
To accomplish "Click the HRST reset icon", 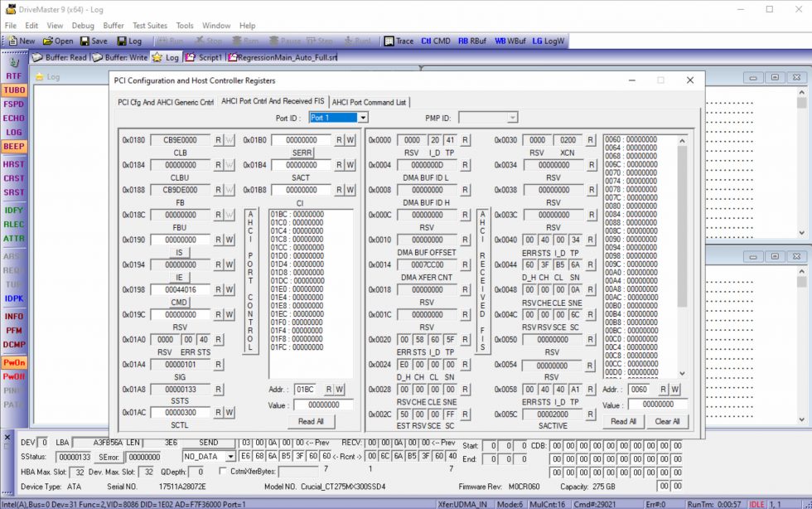I will (x=14, y=164).
